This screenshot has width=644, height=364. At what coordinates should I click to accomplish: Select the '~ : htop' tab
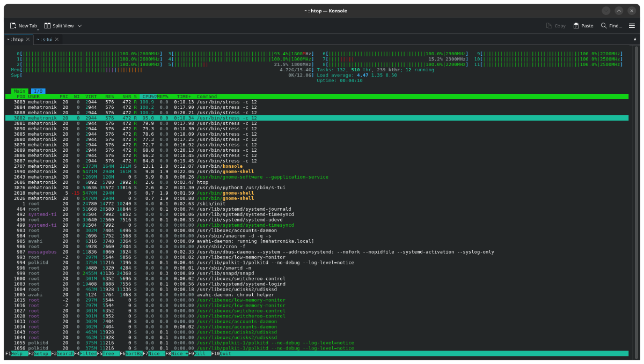(18, 40)
